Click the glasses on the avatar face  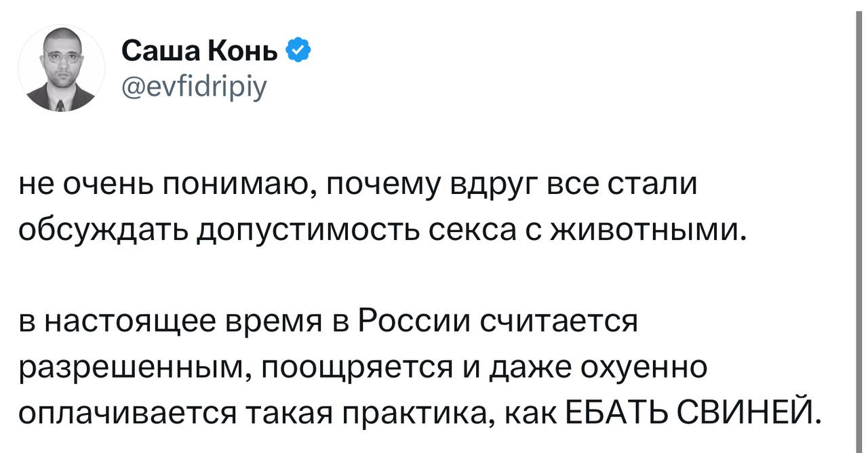(x=62, y=58)
